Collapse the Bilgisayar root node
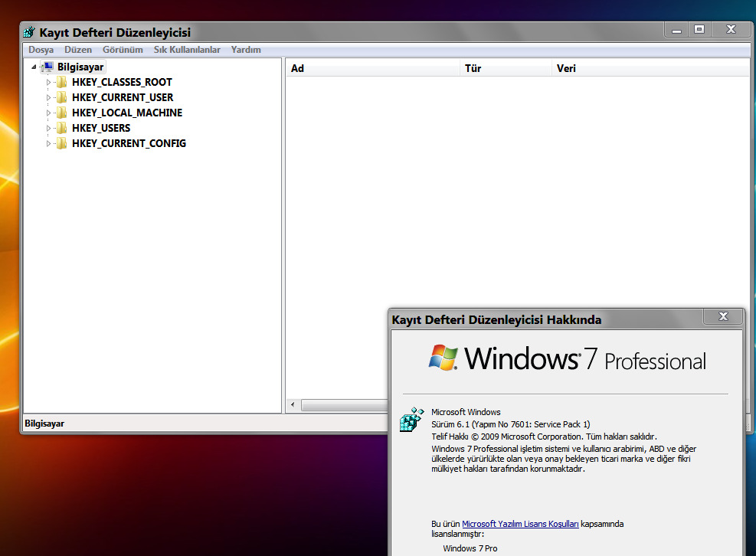 click(x=34, y=67)
